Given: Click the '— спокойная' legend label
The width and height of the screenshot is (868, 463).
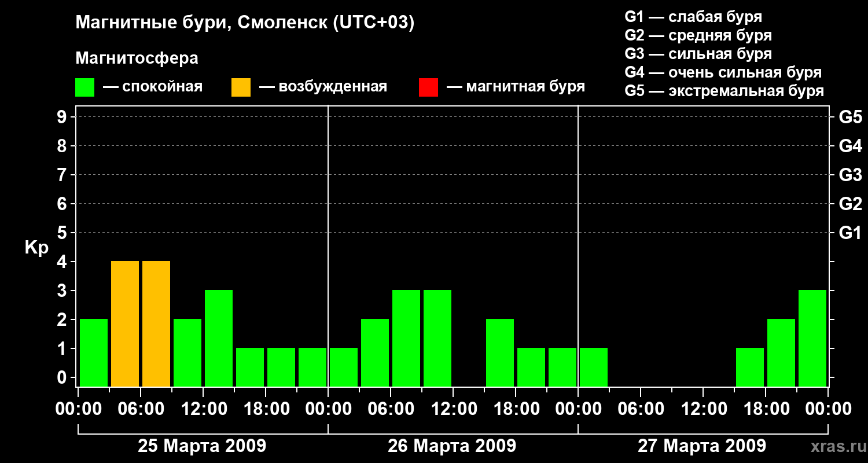Looking at the screenshot, I should 153,87.
